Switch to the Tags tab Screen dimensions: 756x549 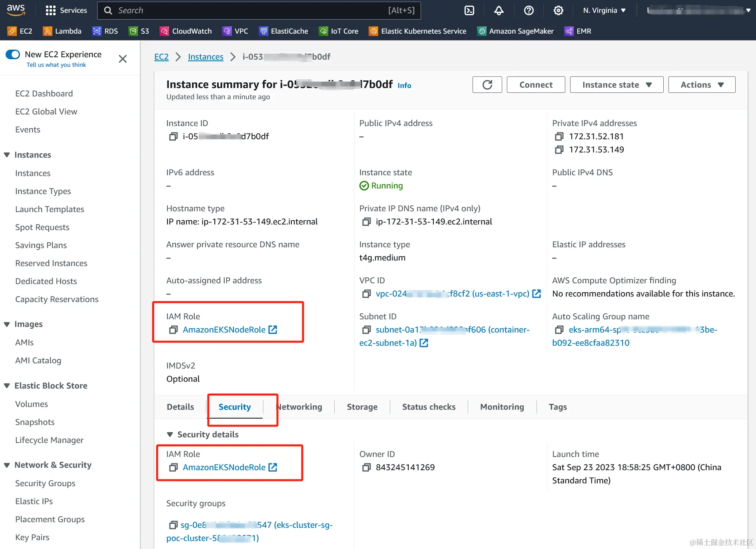tap(558, 407)
